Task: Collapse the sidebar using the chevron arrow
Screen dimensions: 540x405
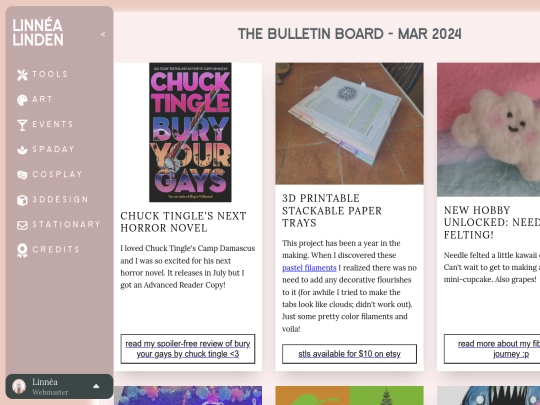Action: coord(103,34)
